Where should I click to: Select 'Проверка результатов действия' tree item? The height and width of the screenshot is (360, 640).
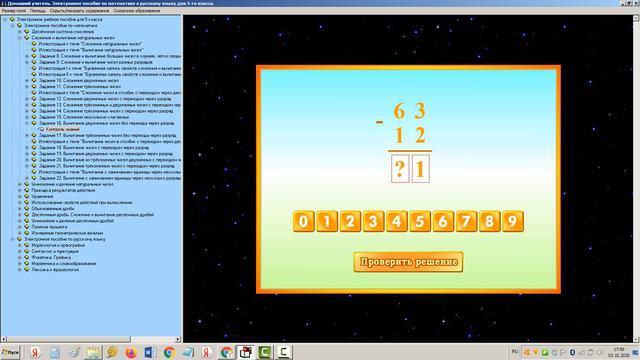tap(63, 190)
